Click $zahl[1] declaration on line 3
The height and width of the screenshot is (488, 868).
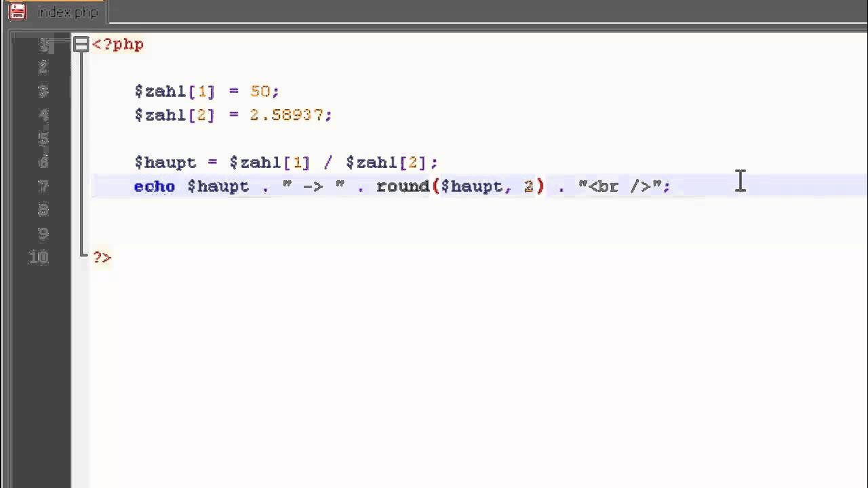click(x=174, y=91)
